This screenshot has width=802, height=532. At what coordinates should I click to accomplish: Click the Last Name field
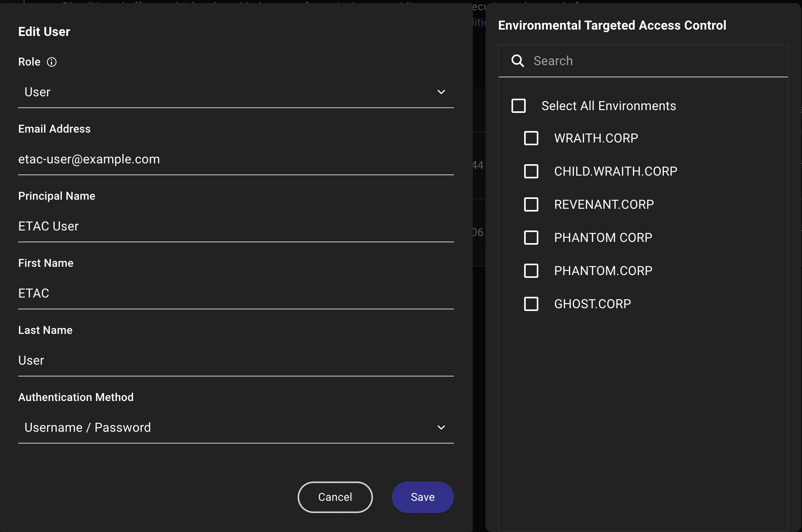coord(236,360)
